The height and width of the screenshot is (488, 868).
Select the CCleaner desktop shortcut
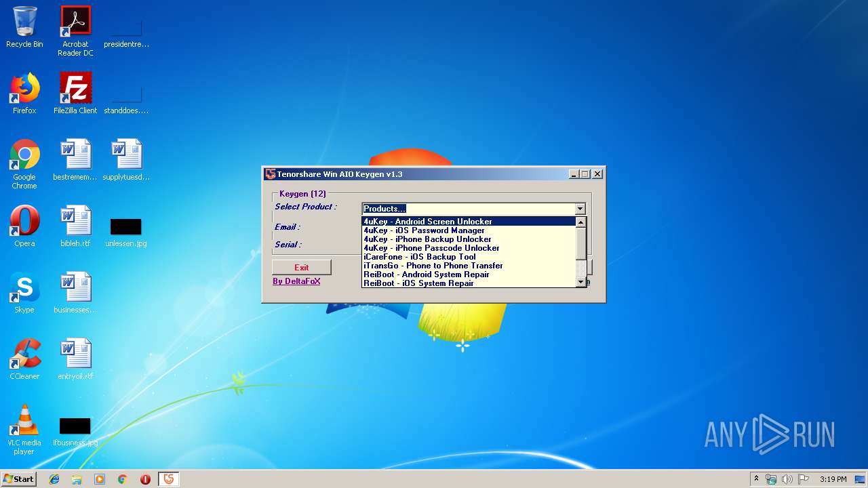pos(24,359)
